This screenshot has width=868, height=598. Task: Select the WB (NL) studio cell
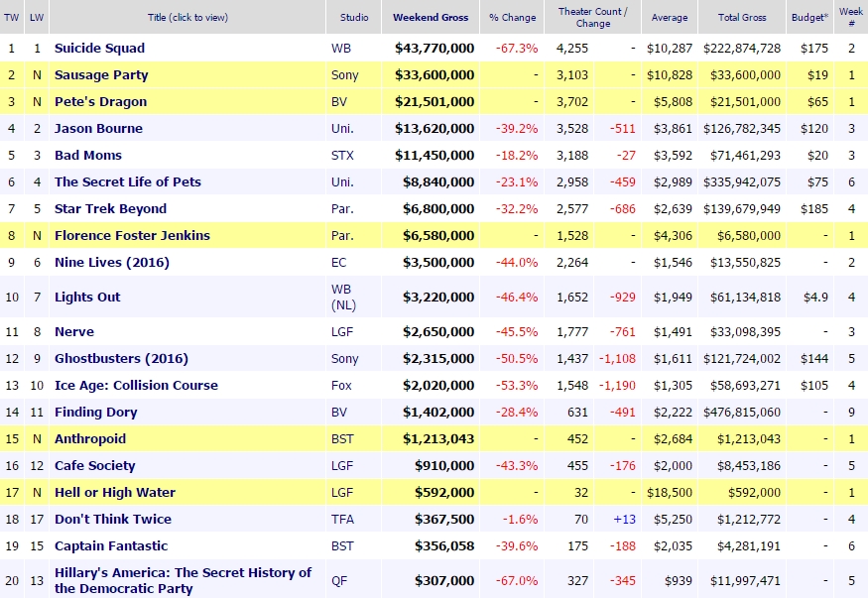pyautogui.click(x=343, y=298)
